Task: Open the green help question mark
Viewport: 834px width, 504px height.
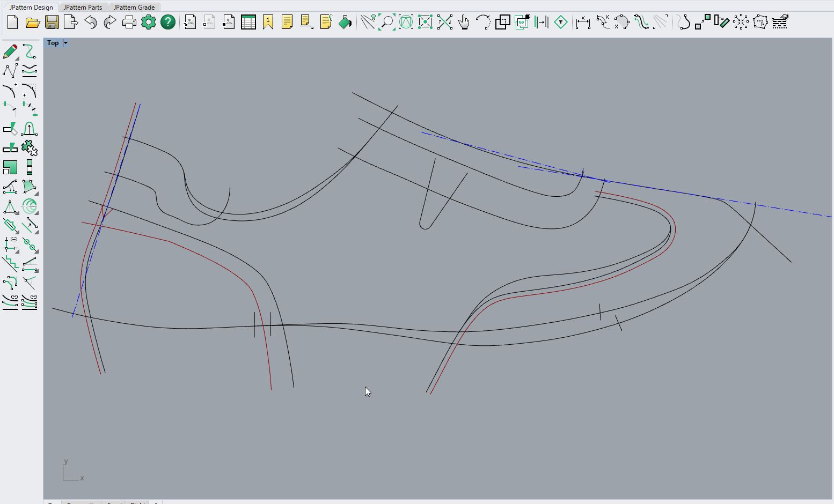Action: [x=168, y=23]
